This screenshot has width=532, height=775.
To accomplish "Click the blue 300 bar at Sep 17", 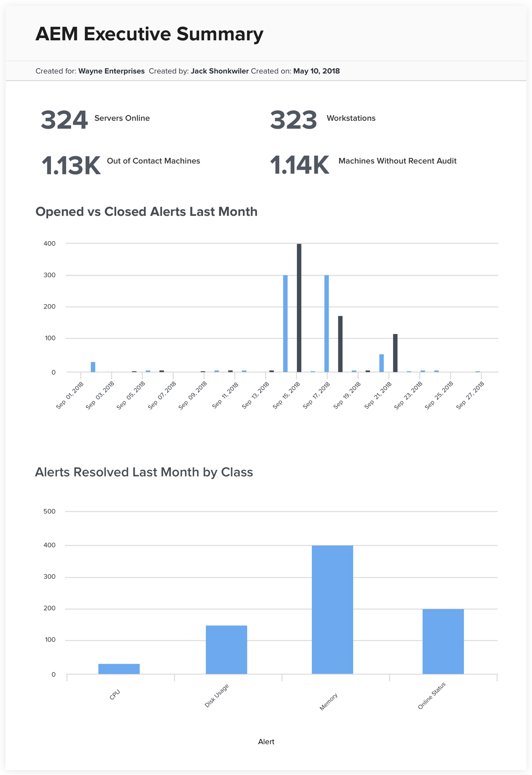I will click(326, 324).
